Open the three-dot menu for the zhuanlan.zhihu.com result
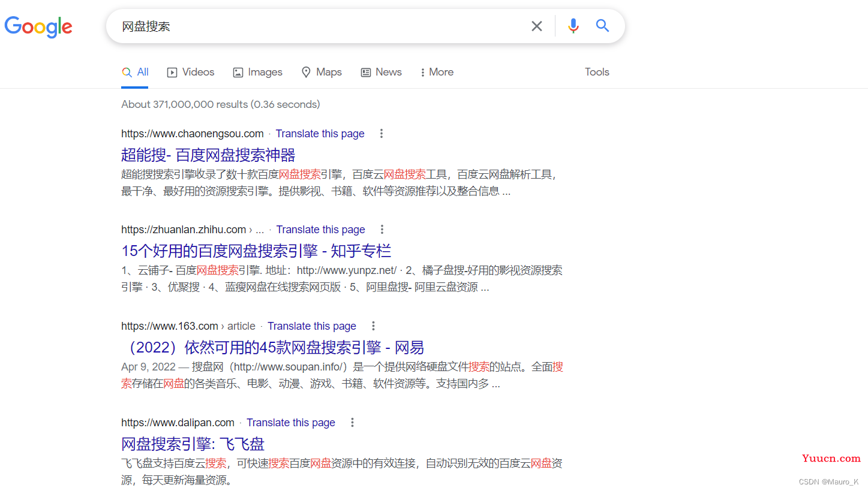 382,230
